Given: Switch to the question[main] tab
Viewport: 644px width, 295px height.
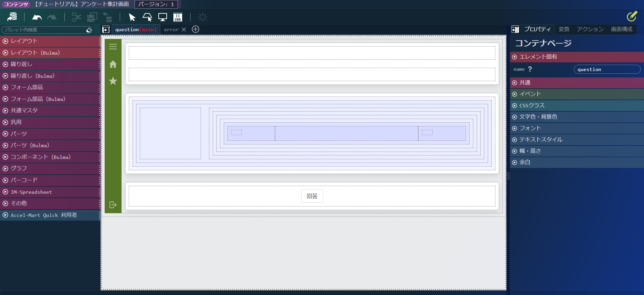Looking at the screenshot, I should click(x=136, y=29).
